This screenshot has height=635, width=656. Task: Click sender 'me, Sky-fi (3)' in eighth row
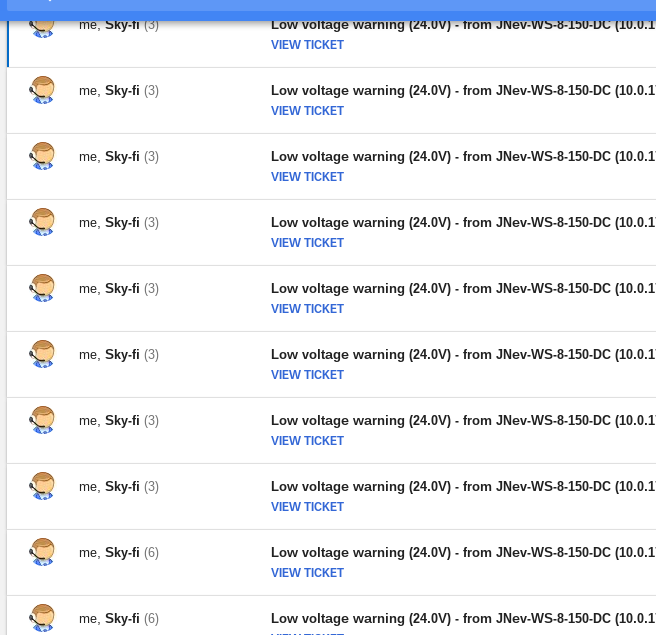point(118,486)
